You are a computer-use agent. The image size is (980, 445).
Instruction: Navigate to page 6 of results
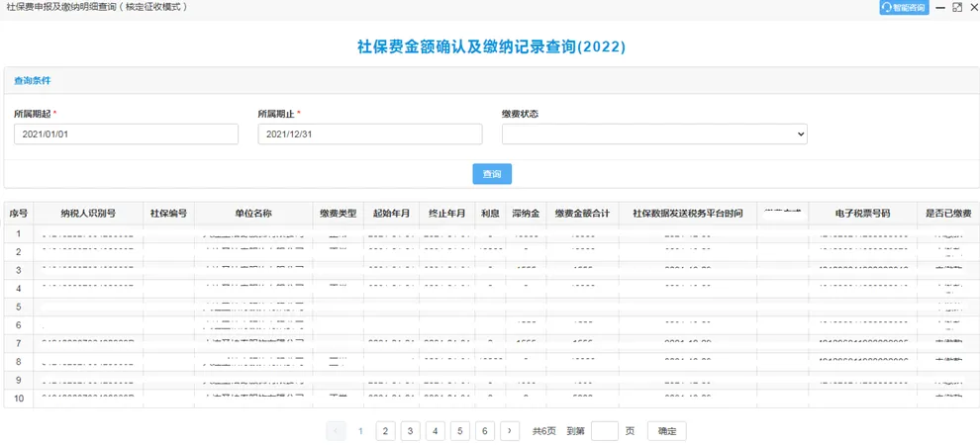484,431
